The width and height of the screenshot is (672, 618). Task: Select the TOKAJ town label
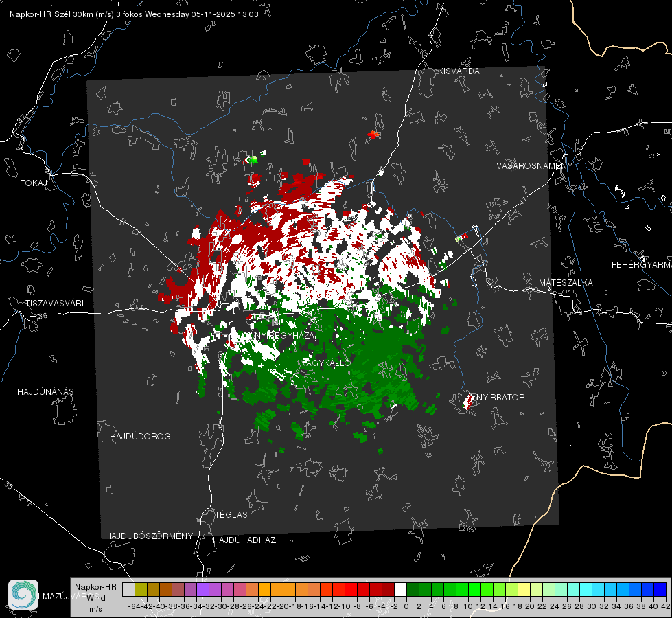click(x=34, y=183)
